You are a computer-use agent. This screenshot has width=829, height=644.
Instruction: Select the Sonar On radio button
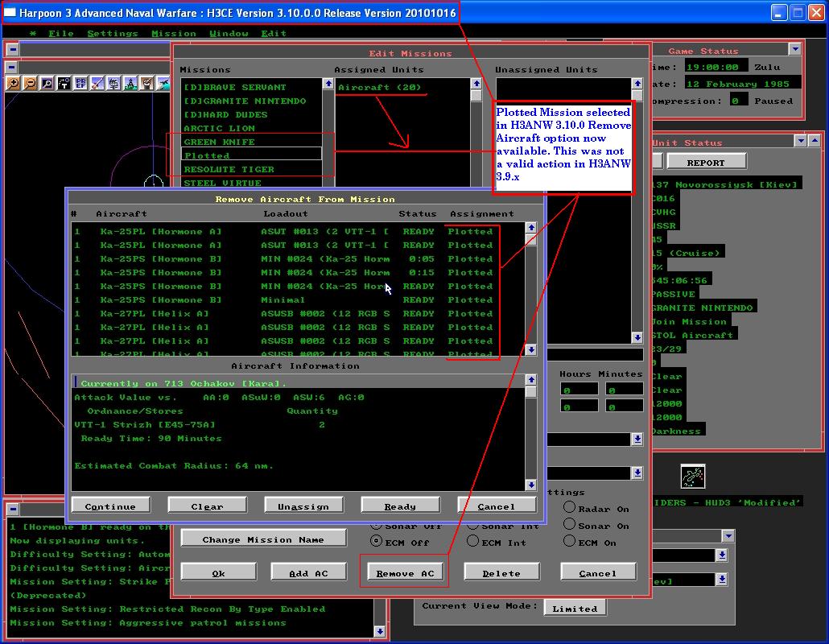click(569, 524)
